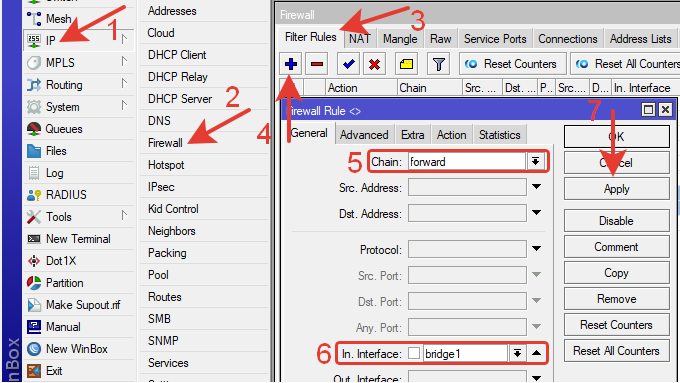Add new firewall rule with plus icon

[x=291, y=64]
